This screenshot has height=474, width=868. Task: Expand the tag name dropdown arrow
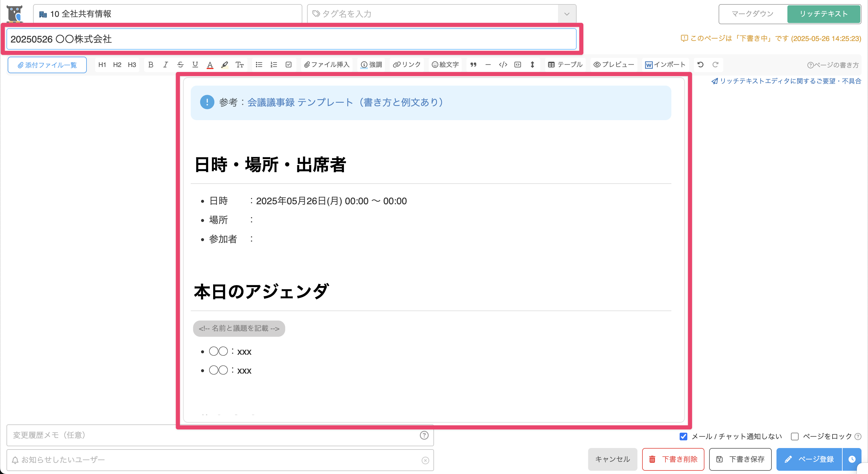point(567,14)
